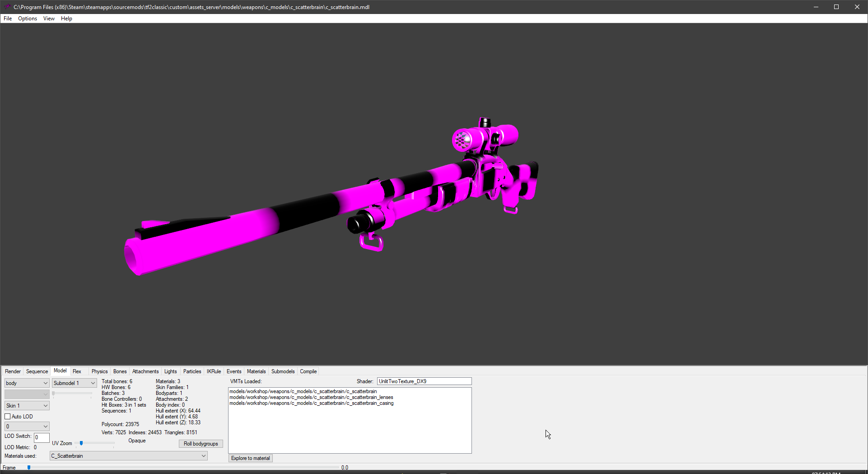Image resolution: width=868 pixels, height=474 pixels.
Task: Select the c_scatterbrain_casing VMT entry
Action: [x=312, y=403]
